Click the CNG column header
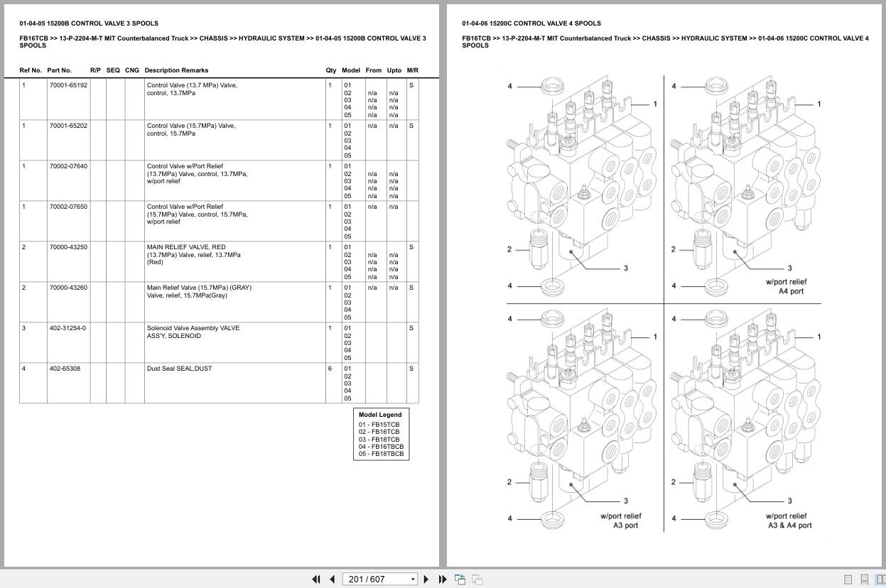Viewport: 886px width, 588px height. coord(132,70)
